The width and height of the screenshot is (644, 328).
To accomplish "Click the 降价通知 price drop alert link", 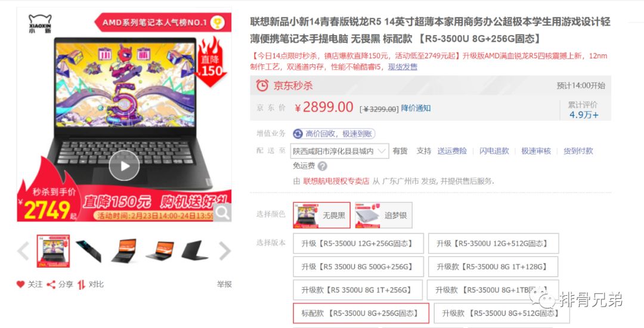I will (416, 108).
